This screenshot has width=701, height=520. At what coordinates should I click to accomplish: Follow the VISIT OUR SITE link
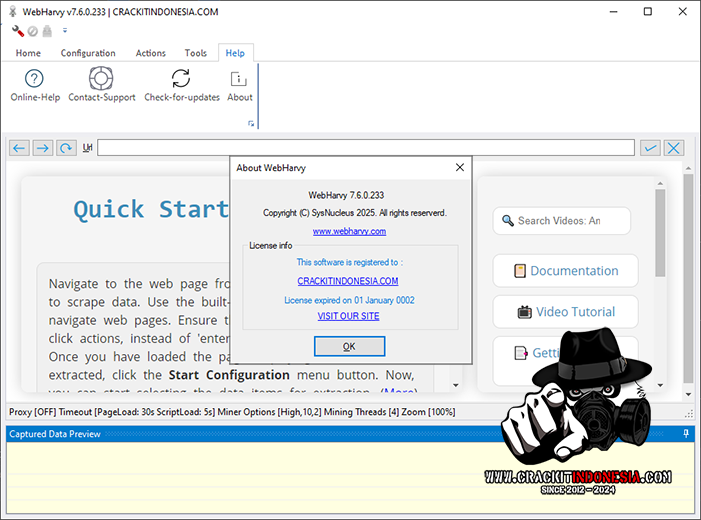pyautogui.click(x=348, y=316)
